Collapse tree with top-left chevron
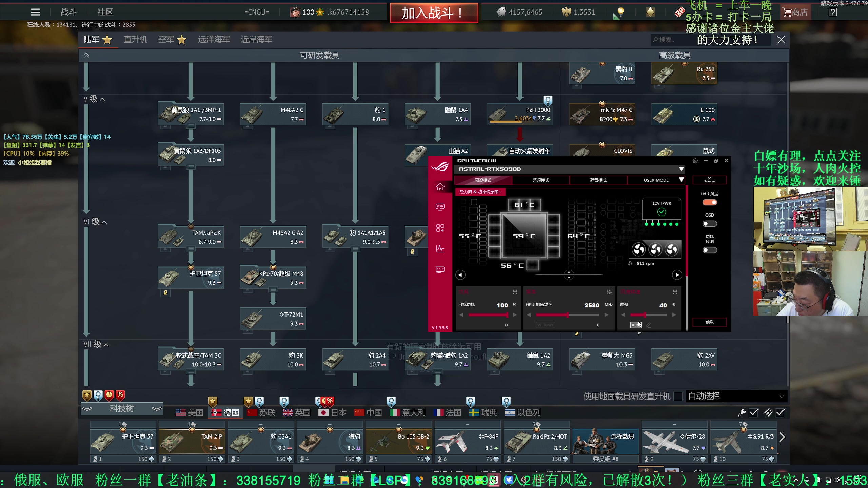The image size is (868, 488). tap(86, 55)
